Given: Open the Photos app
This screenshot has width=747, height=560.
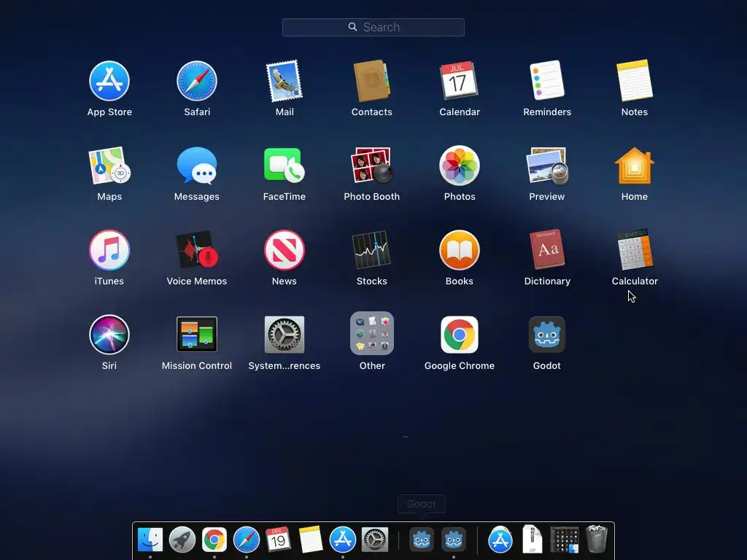Looking at the screenshot, I should (460, 166).
